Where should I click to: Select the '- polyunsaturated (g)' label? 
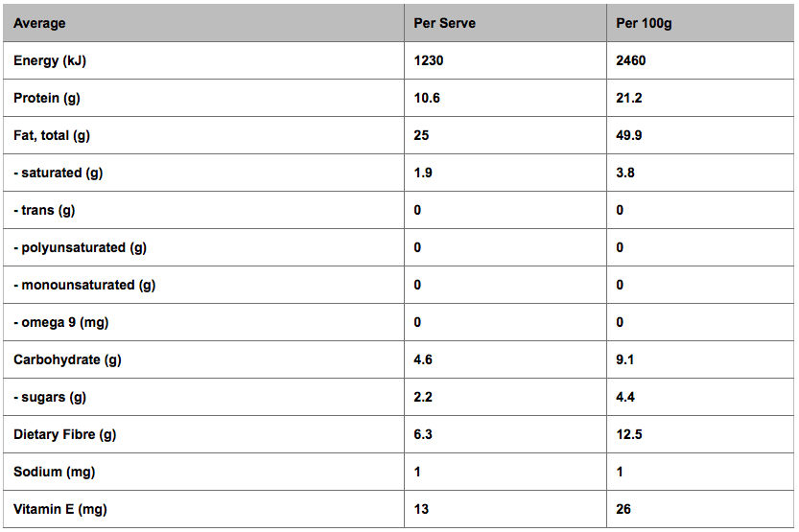coord(80,248)
